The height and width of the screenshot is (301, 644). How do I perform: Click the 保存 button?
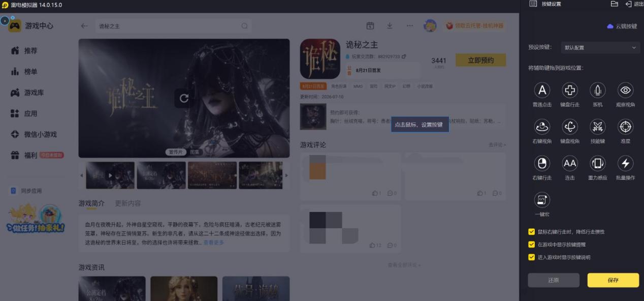point(613,280)
